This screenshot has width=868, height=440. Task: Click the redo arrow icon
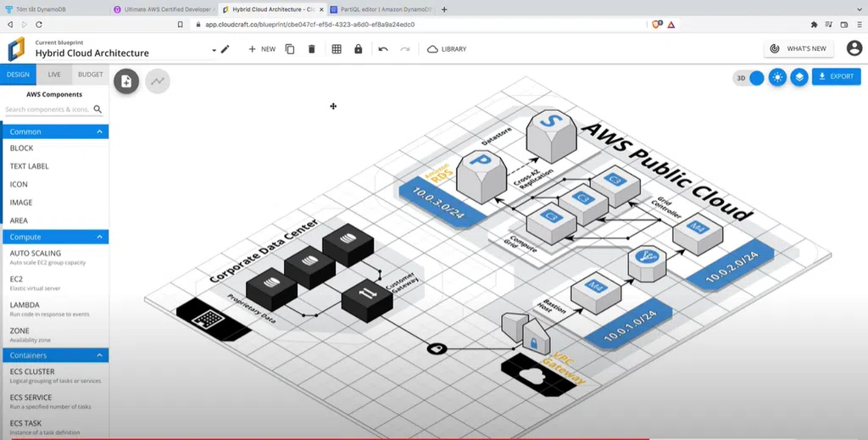pyautogui.click(x=405, y=49)
